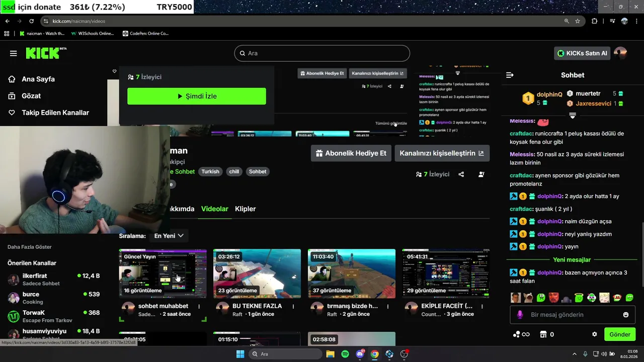The height and width of the screenshot is (362, 644).
Task: Click the KICKs Satın Al button
Action: 582,53
